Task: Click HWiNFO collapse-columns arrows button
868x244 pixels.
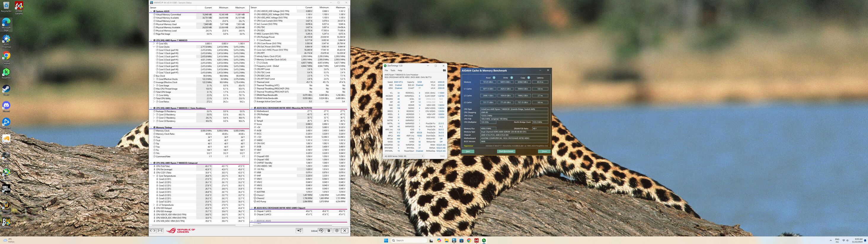Action: (x=160, y=231)
